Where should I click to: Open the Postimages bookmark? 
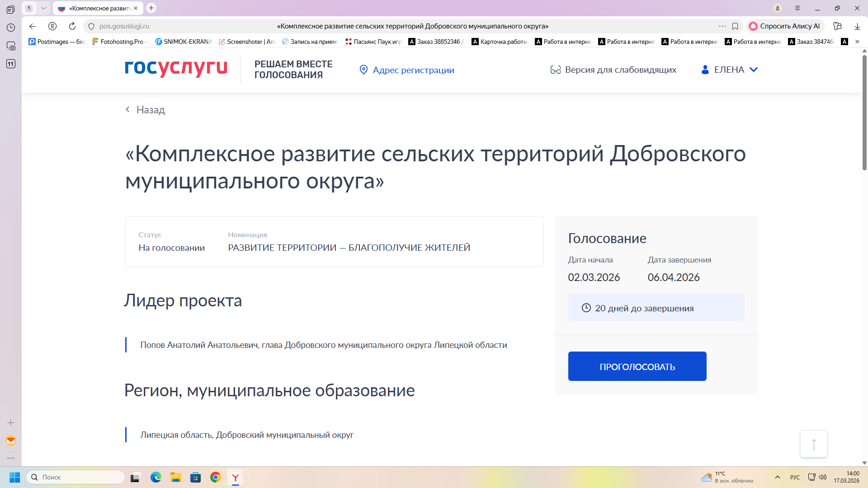click(57, 42)
